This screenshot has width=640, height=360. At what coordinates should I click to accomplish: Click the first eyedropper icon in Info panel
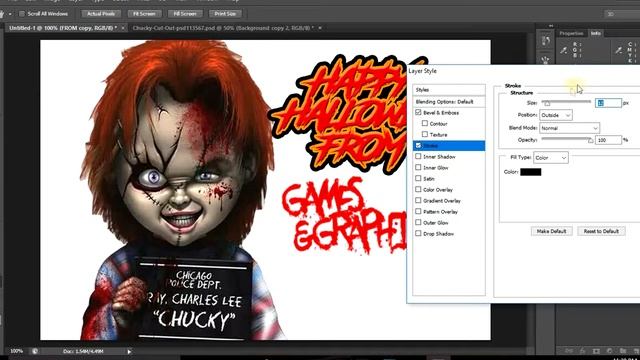tap(564, 50)
